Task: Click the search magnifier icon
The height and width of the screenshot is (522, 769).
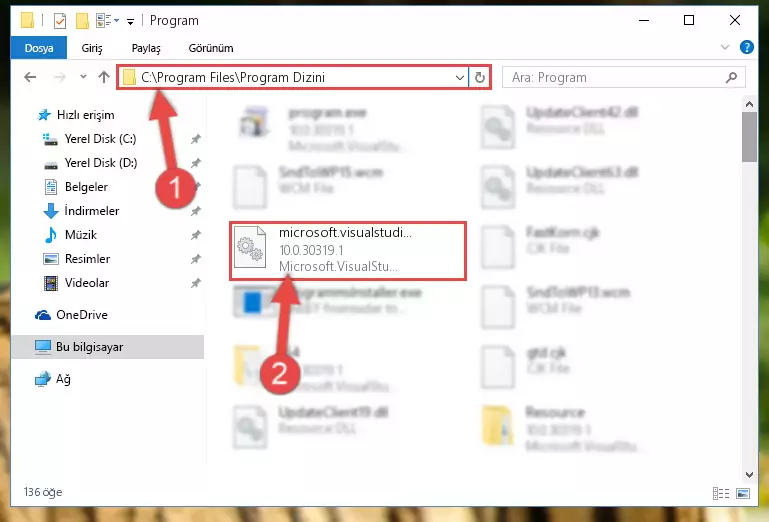Action: [731, 78]
